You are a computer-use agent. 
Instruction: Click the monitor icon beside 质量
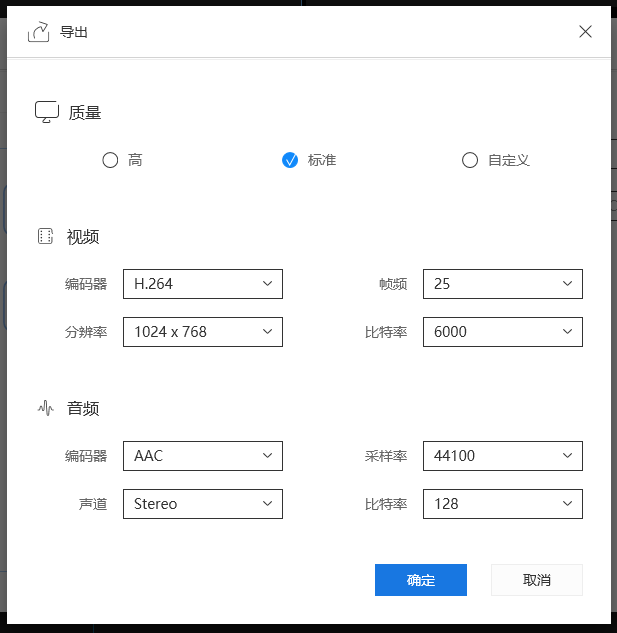(x=47, y=112)
